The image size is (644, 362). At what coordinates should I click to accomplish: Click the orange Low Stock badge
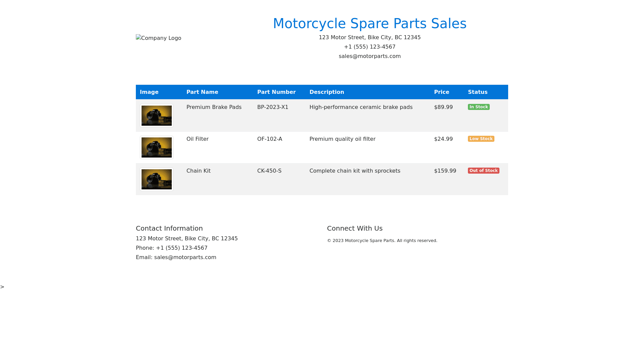(481, 139)
